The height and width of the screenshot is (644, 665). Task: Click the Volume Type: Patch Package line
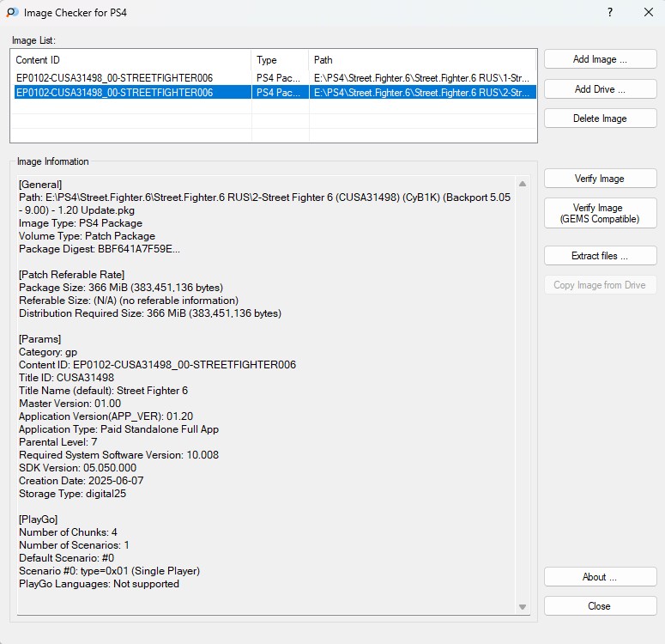click(87, 236)
